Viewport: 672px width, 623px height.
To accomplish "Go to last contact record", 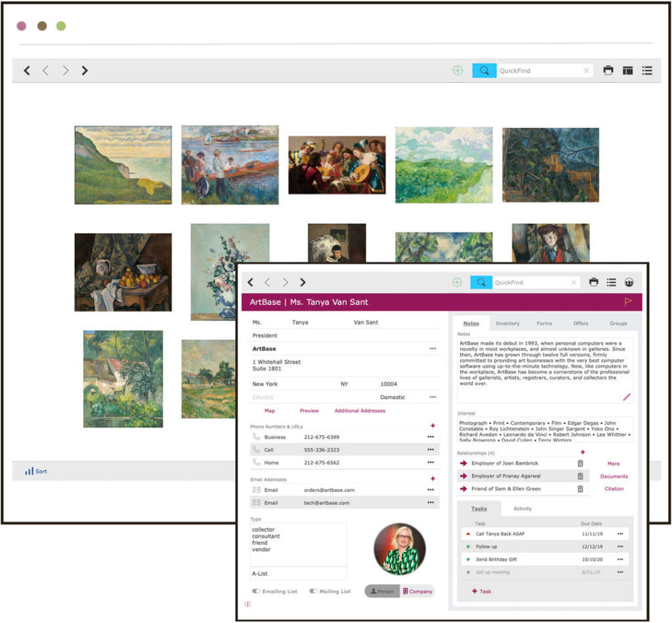I will (303, 282).
